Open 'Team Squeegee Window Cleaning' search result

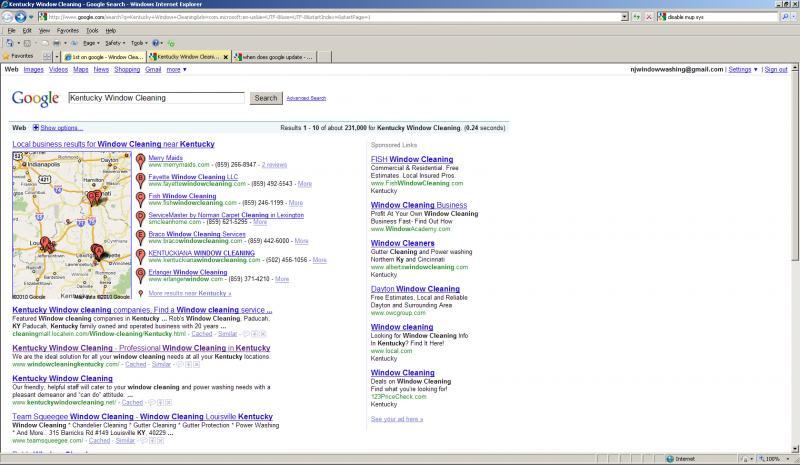coord(142,417)
